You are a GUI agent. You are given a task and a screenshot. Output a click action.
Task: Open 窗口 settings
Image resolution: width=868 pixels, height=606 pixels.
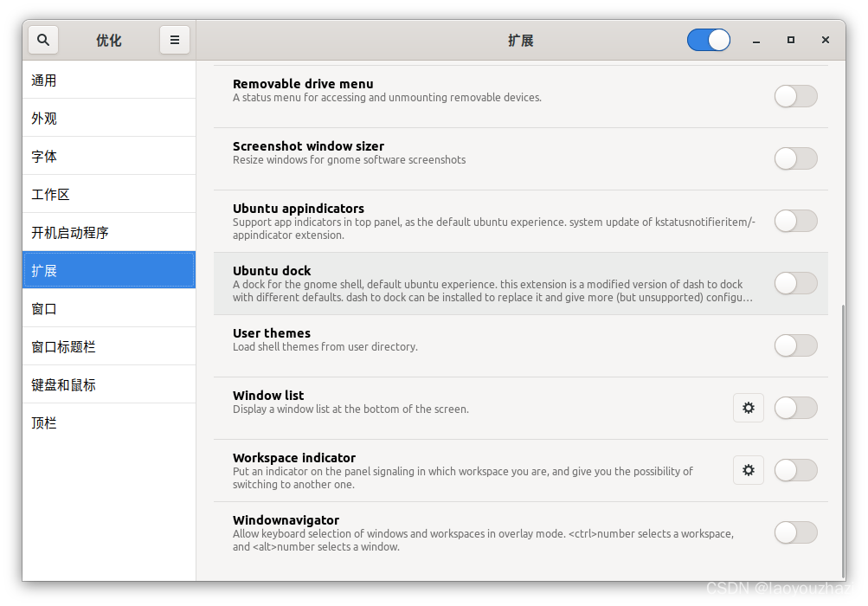(109, 308)
